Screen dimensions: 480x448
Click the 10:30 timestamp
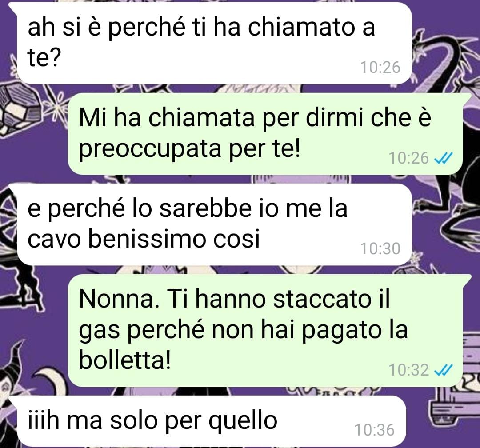click(x=380, y=248)
